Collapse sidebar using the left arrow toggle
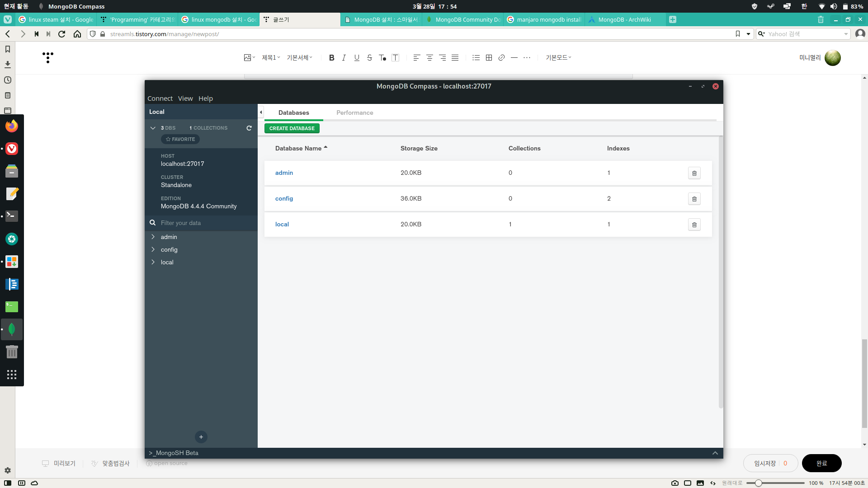This screenshot has width=868, height=488. [x=261, y=113]
